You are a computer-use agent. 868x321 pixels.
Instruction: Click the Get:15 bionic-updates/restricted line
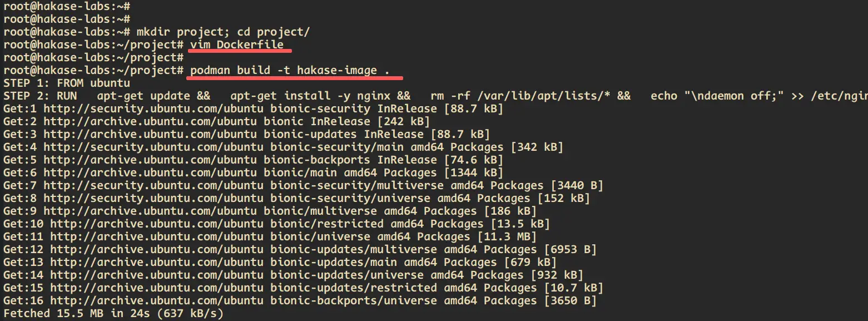(x=303, y=288)
